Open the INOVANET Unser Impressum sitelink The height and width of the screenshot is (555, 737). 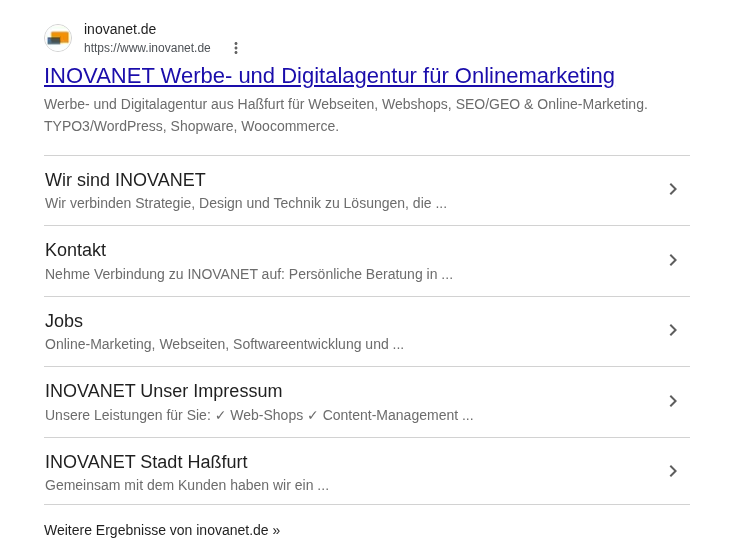tap(164, 391)
